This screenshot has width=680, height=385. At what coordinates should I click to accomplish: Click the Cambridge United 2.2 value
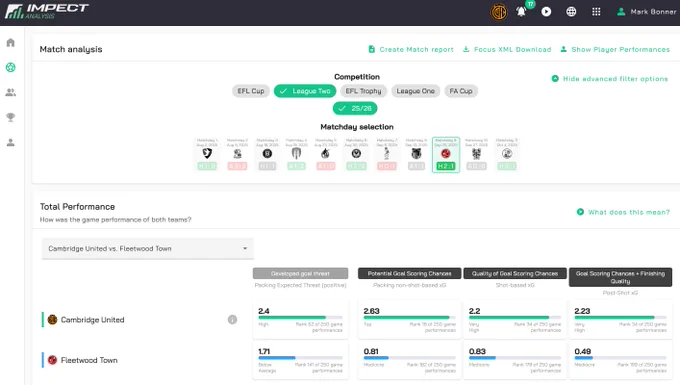474,311
